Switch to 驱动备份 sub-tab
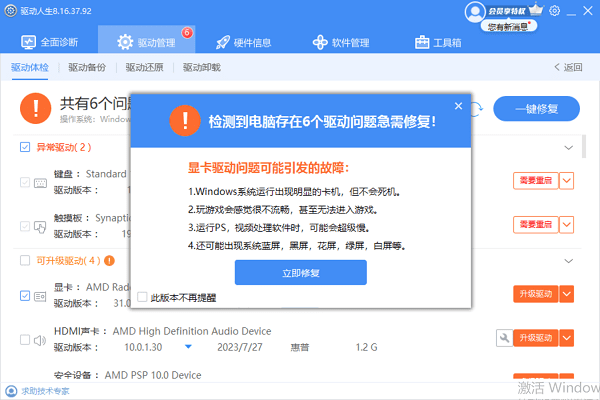Image resolution: width=600 pixels, height=400 pixels. coord(87,67)
